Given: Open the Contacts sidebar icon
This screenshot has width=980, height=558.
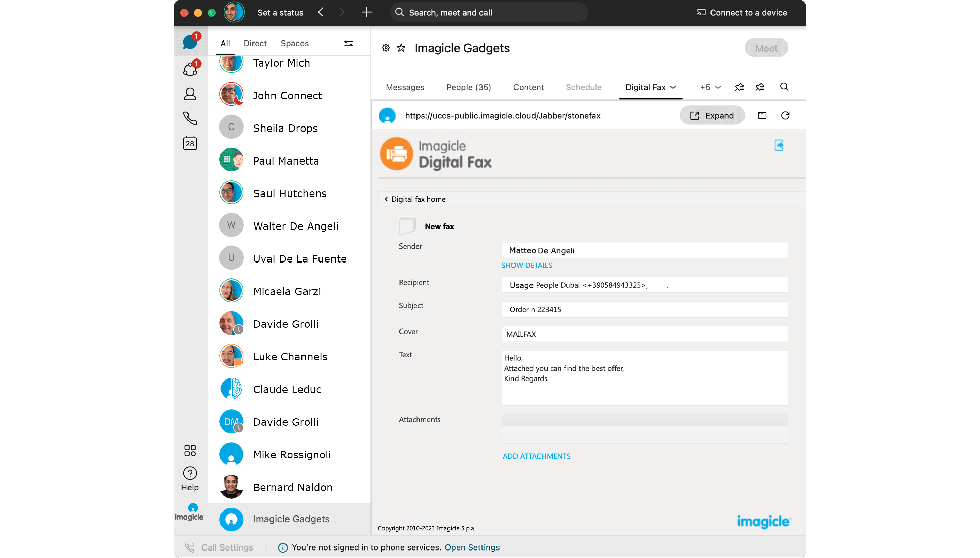Looking at the screenshot, I should point(190,94).
